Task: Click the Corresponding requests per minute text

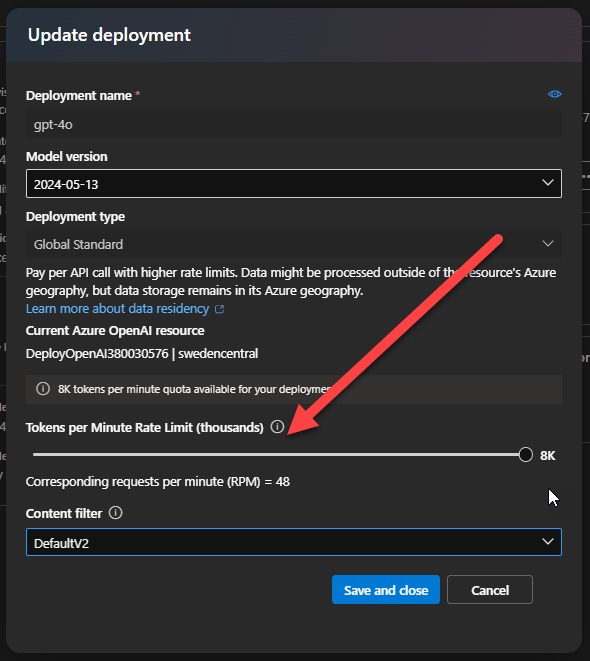Action: pos(158,481)
